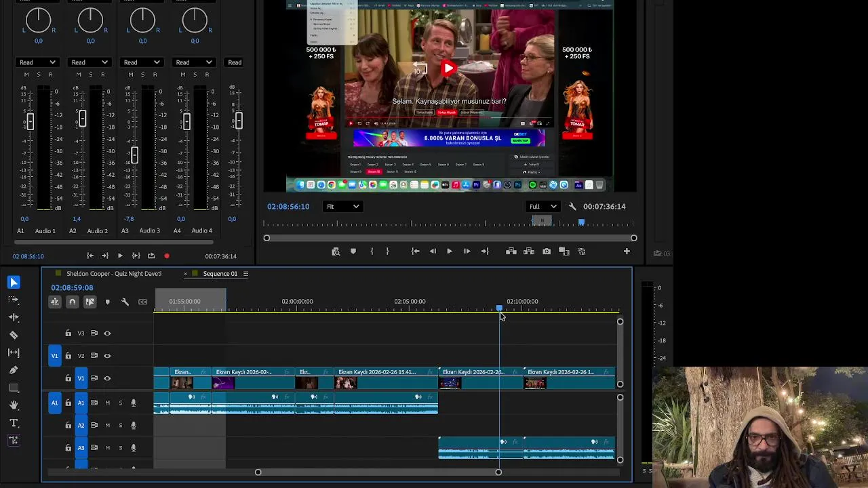
Task: Toggle sync lock on track A1
Action: click(x=94, y=403)
